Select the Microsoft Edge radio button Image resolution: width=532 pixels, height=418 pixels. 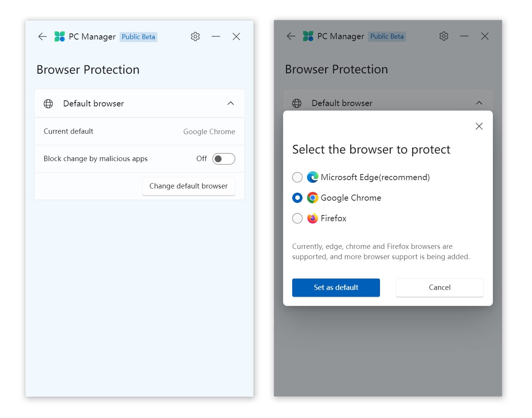[x=298, y=177]
